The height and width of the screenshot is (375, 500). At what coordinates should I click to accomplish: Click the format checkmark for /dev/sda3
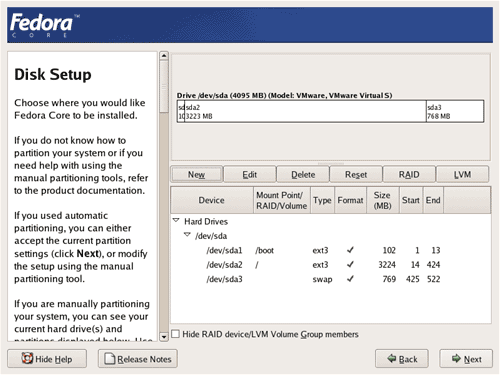350,279
